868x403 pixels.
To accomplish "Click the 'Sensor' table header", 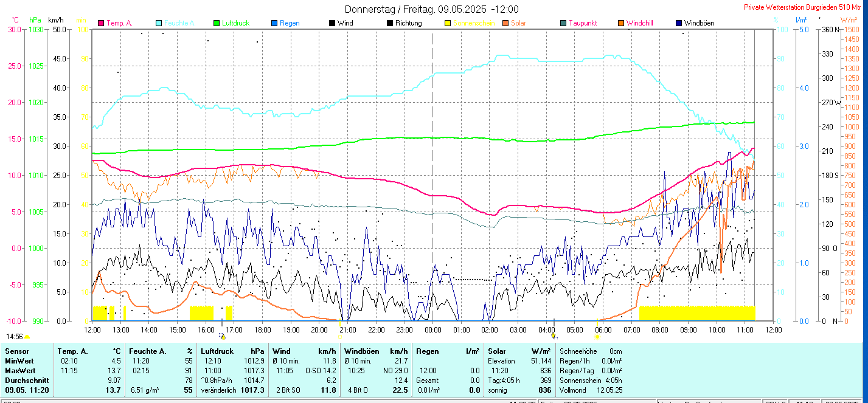I will point(16,351).
